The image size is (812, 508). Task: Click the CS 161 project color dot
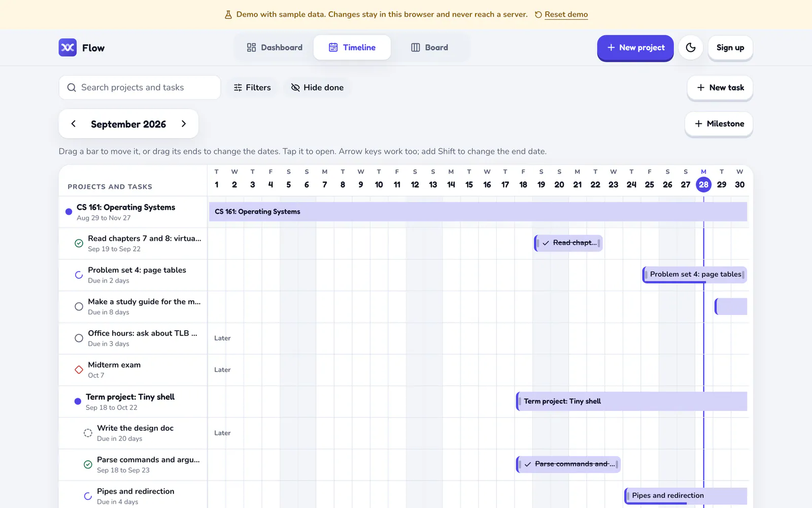coord(69,212)
